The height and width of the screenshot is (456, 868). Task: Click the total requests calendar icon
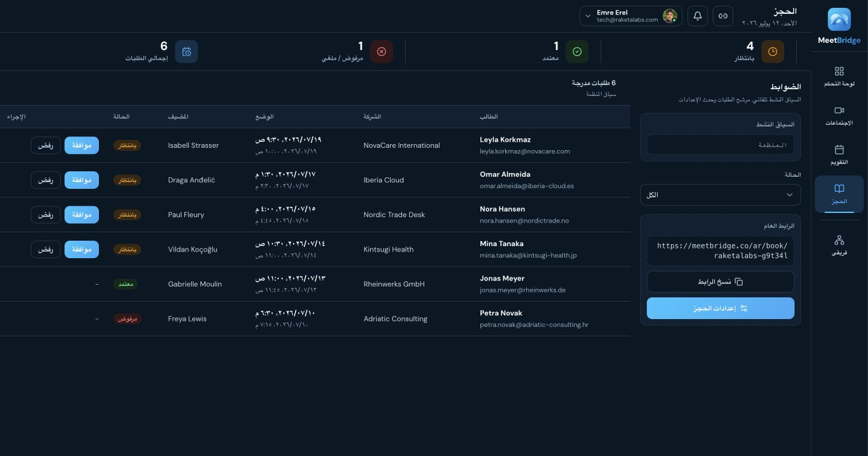[186, 52]
